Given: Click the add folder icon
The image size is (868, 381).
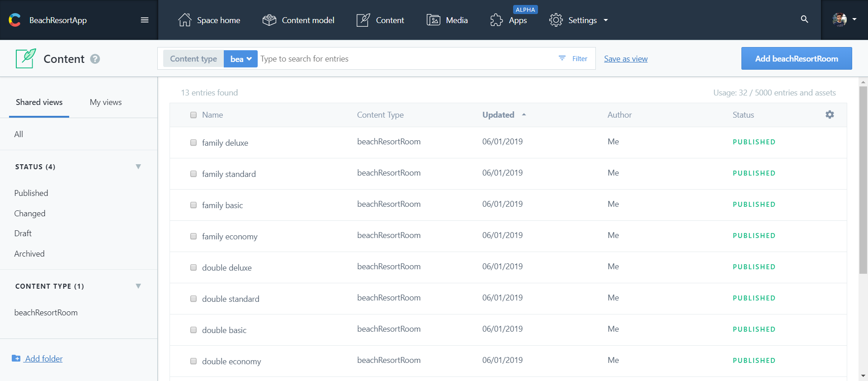Looking at the screenshot, I should click(x=16, y=358).
